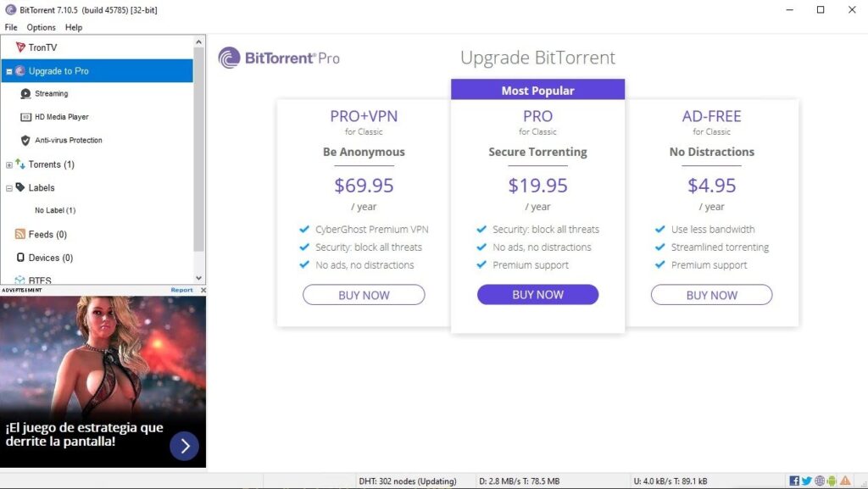
Task: Click the Twitter icon in the status bar
Action: (805, 481)
